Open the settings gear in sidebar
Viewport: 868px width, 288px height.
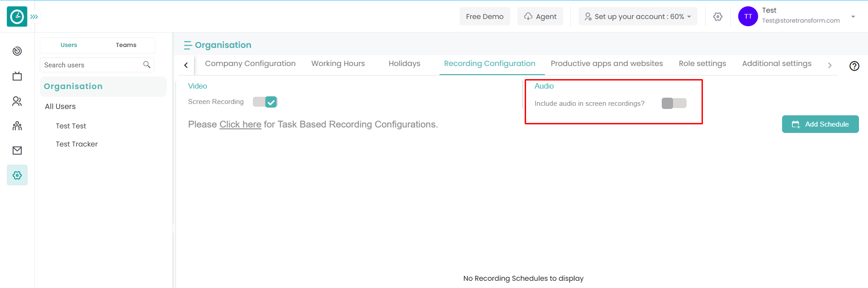[x=17, y=175]
